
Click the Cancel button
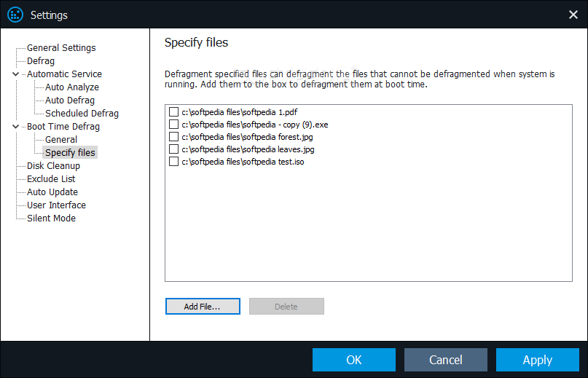click(446, 360)
